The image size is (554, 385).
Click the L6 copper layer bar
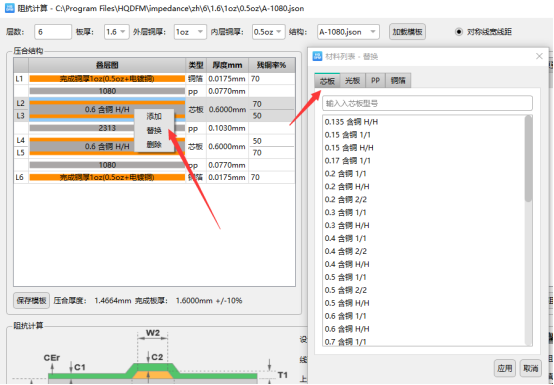(x=107, y=177)
